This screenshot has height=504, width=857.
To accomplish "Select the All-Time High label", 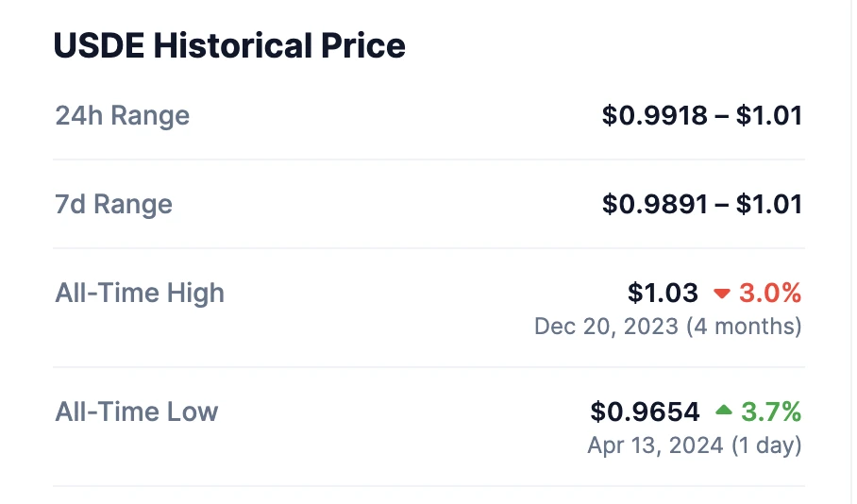I will point(140,293).
